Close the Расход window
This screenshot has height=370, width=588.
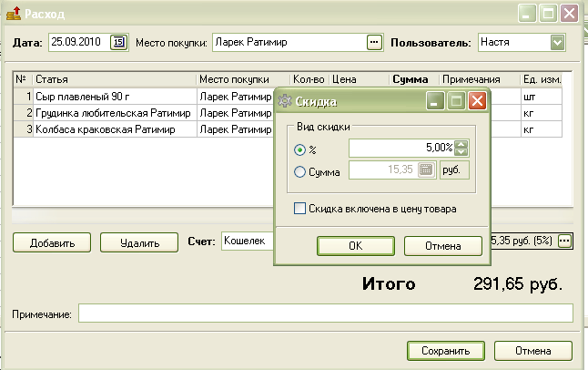click(569, 14)
